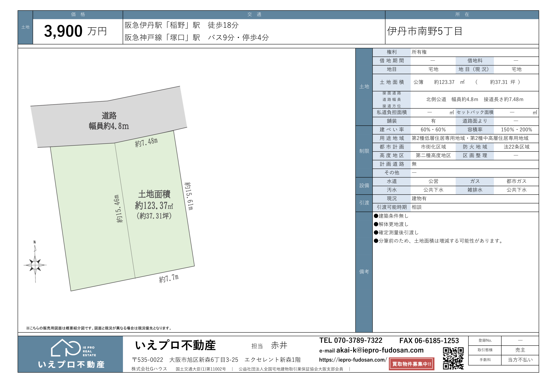The width and height of the screenshot is (554, 392).
Task: Click the 約15.61m east boundary dimension
Action: (x=189, y=196)
